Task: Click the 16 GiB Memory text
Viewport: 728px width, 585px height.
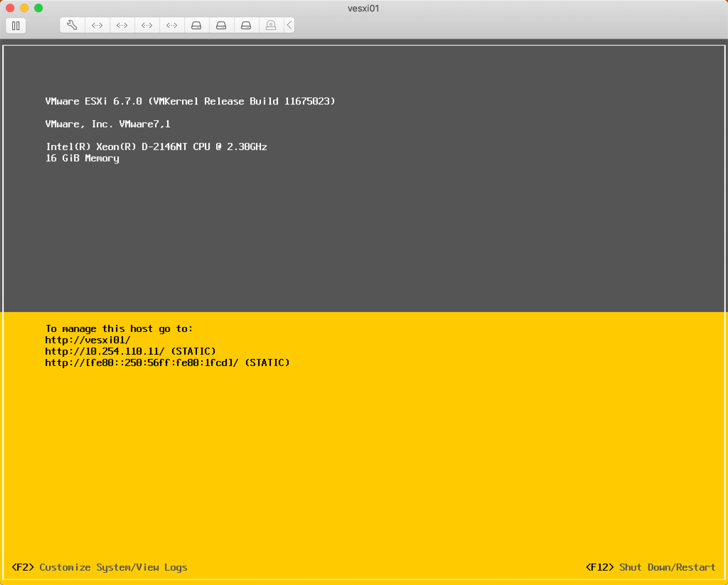Action: [82, 159]
